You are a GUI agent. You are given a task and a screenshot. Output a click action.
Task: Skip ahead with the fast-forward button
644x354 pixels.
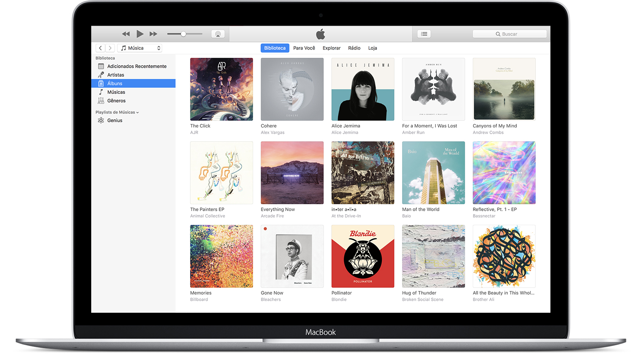coord(154,34)
